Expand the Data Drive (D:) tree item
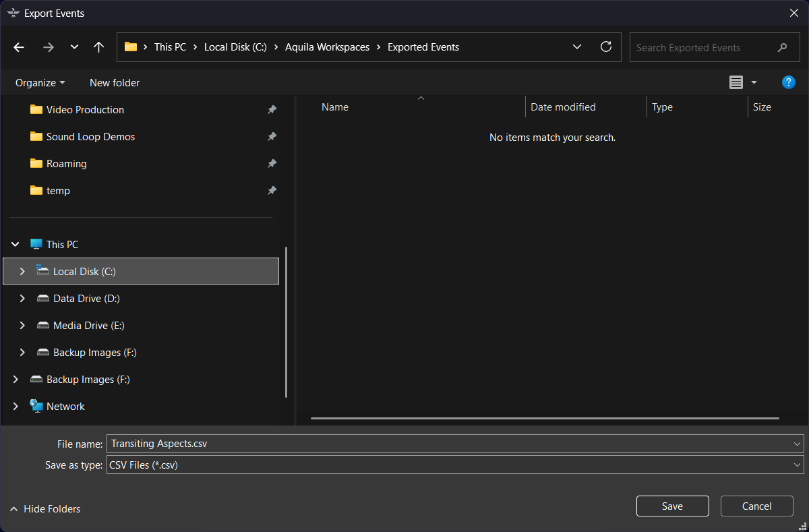The width and height of the screenshot is (809, 532). click(x=22, y=298)
